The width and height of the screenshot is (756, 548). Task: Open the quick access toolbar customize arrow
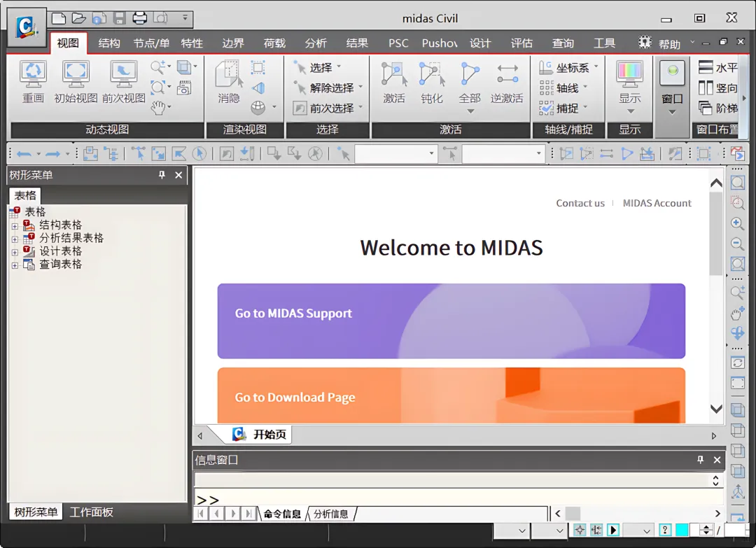(x=185, y=17)
